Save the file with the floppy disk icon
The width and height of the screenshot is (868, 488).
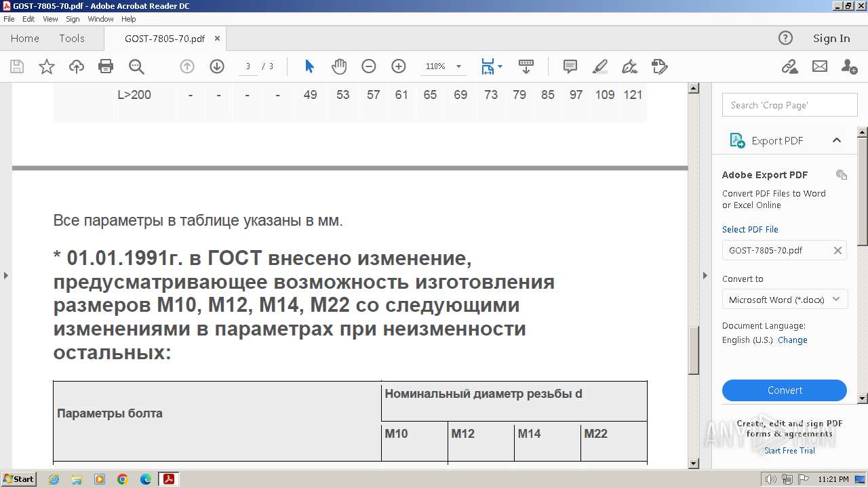[17, 66]
